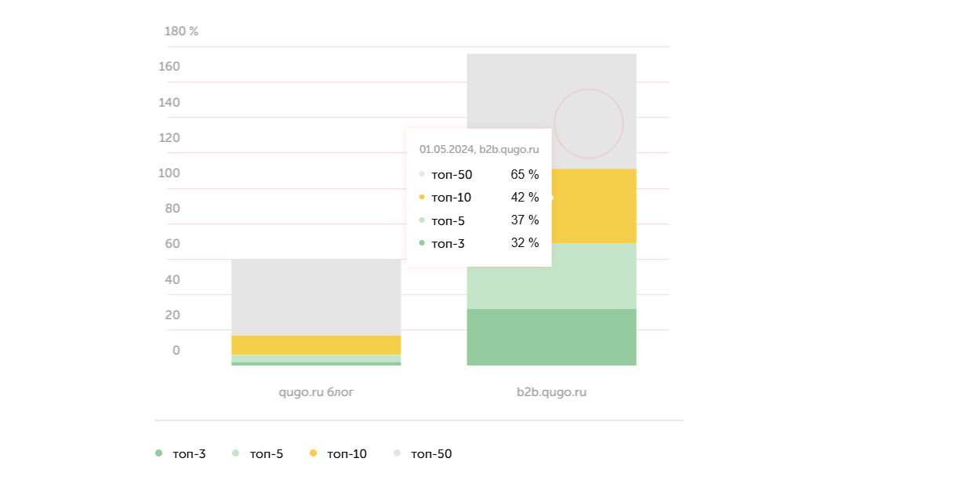Click the circular hover marker on the b2b.qugo.ru bar

coord(589,124)
